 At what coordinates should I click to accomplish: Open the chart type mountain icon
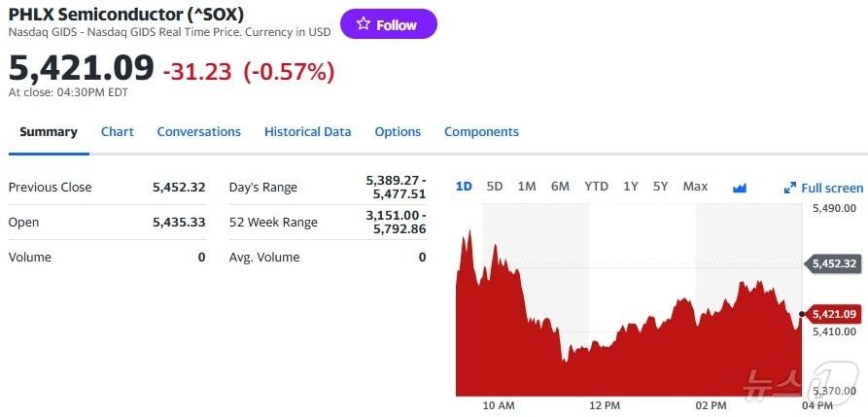pos(739,187)
